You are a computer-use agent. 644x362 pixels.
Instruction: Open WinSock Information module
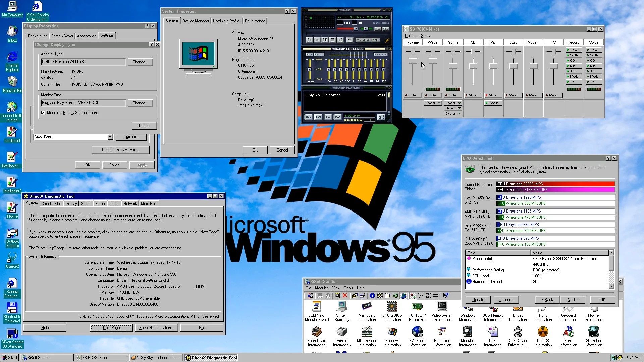click(x=417, y=337)
